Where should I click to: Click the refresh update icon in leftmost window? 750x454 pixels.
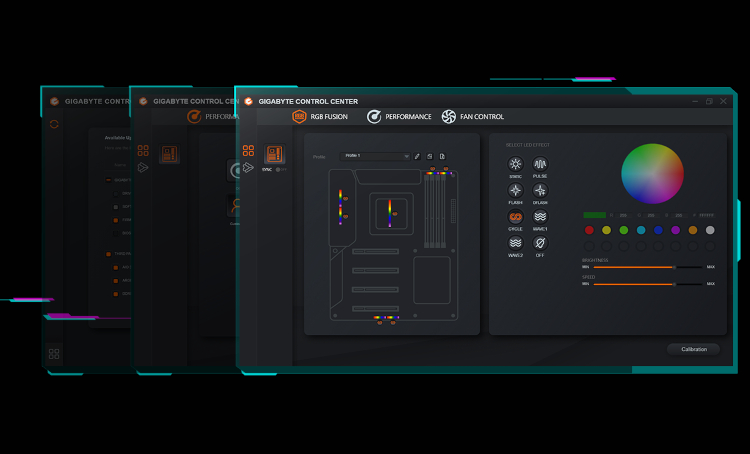(54, 124)
